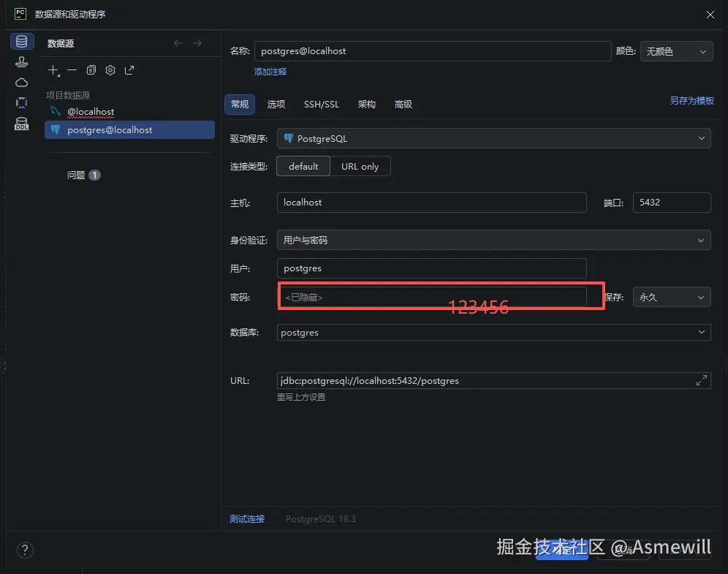This screenshot has width=728, height=574.
Task: Open the Drivers section icon in sidebar
Action: [x=21, y=61]
